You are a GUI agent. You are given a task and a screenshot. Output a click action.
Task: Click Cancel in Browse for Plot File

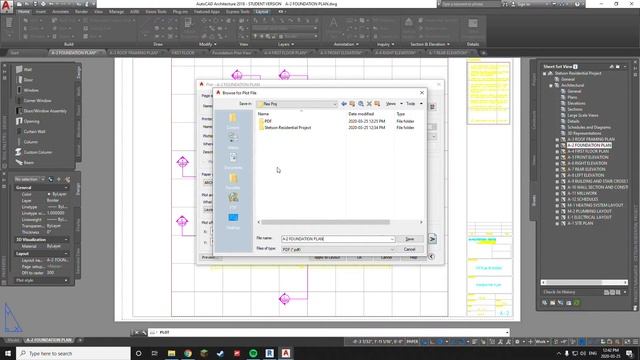tap(410, 249)
